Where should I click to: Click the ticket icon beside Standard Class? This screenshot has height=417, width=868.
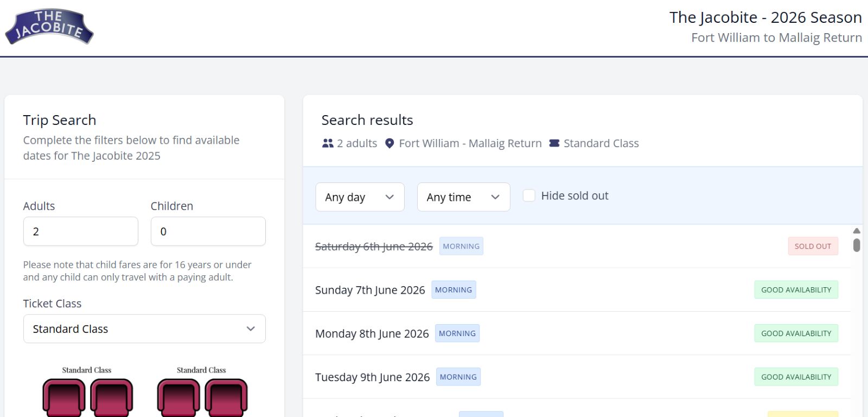(x=554, y=143)
